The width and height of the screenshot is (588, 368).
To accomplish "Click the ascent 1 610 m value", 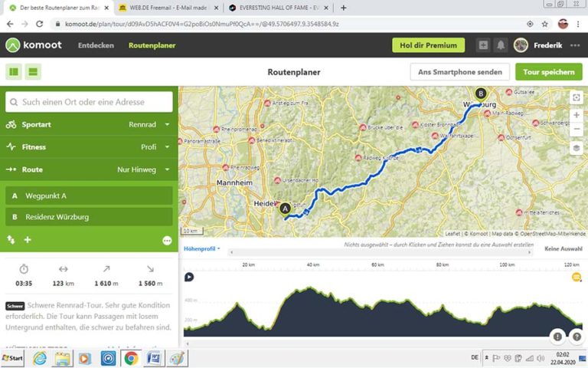I will point(106,284).
